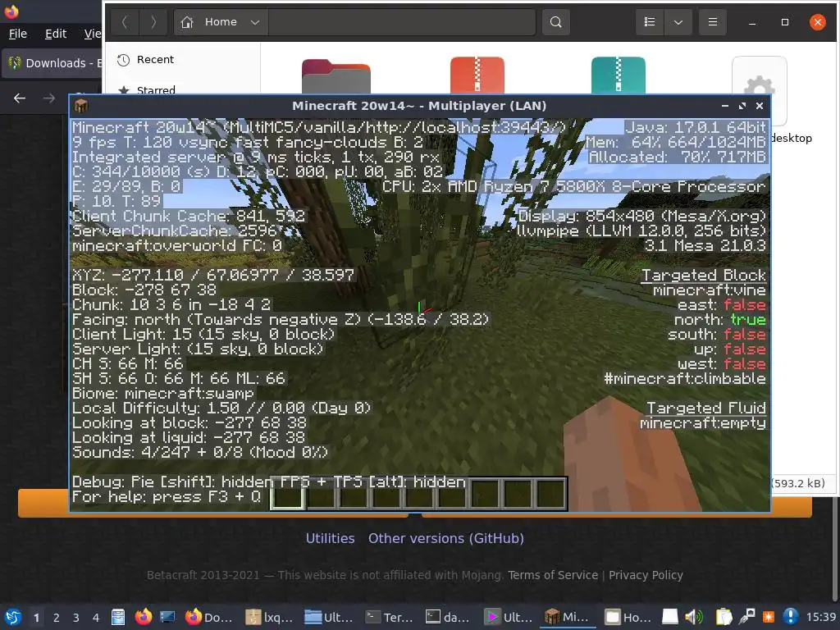Open the Edit menu in Firefox
The width and height of the screenshot is (840, 630).
pos(56,34)
